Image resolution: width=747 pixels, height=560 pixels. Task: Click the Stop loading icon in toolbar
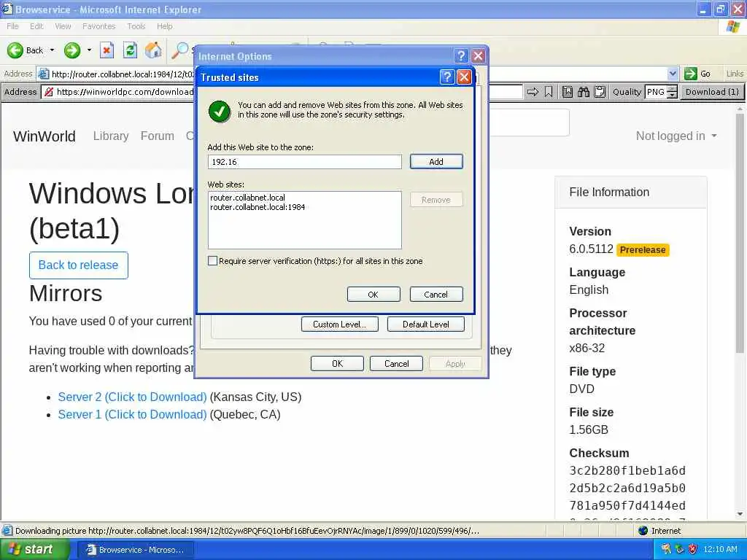(107, 50)
